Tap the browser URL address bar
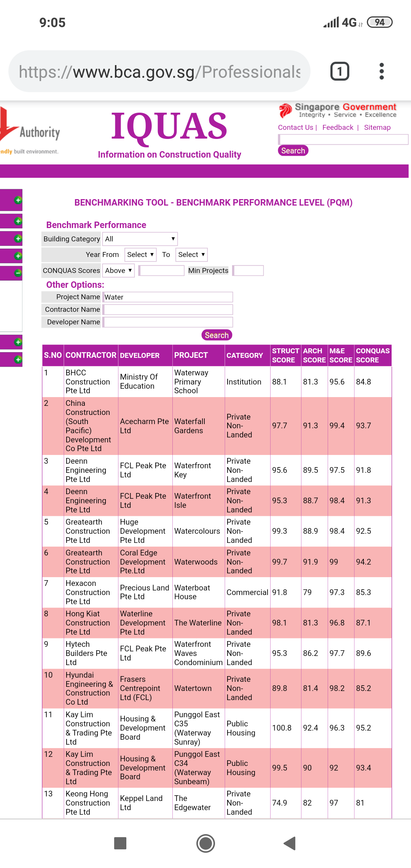Image resolution: width=411 pixels, height=868 pixels. [159, 72]
